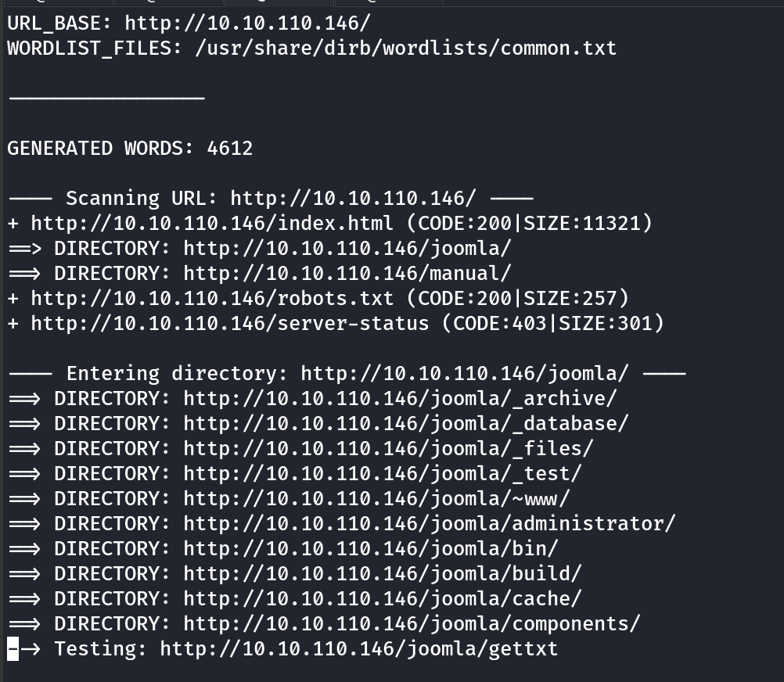Image resolution: width=784 pixels, height=682 pixels.
Task: Open the joomla/~www/ directory link
Action: (x=376, y=498)
